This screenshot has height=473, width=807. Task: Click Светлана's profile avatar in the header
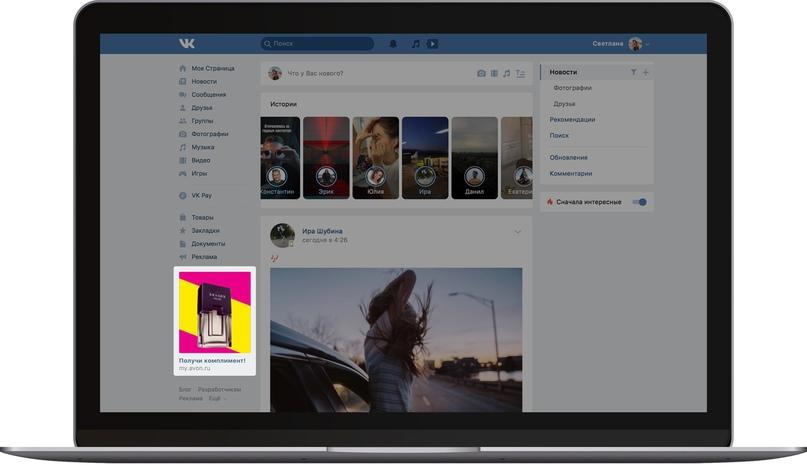635,44
